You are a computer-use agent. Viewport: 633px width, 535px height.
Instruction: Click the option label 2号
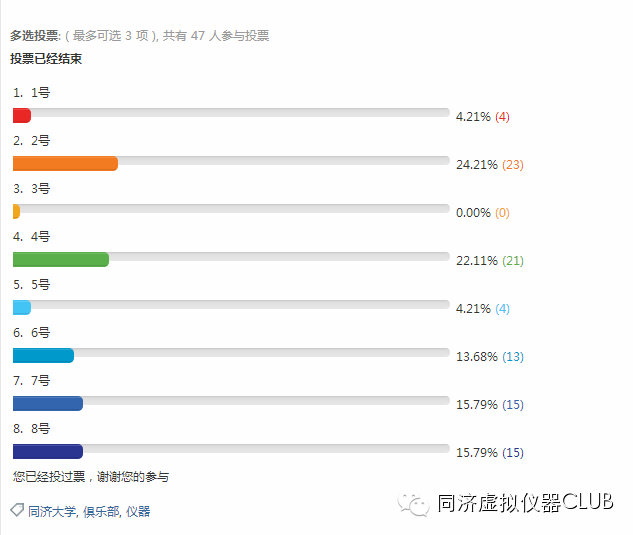pos(41,141)
